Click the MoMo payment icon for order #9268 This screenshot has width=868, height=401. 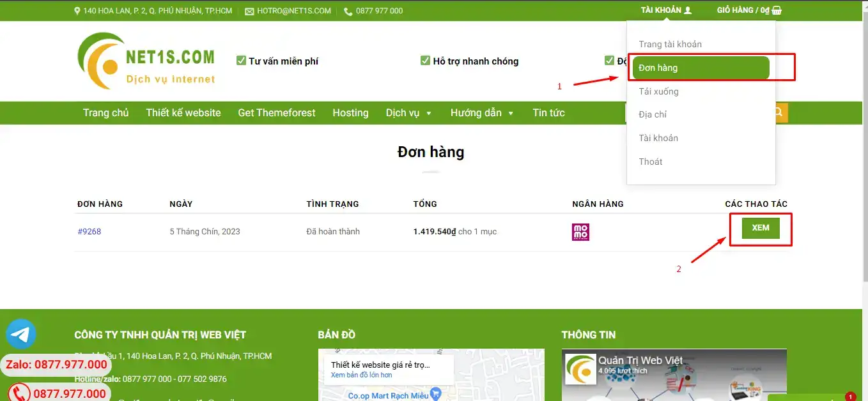click(580, 232)
